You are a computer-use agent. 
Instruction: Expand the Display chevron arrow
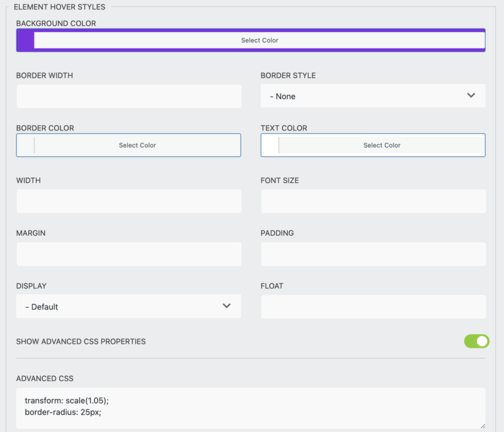click(227, 306)
